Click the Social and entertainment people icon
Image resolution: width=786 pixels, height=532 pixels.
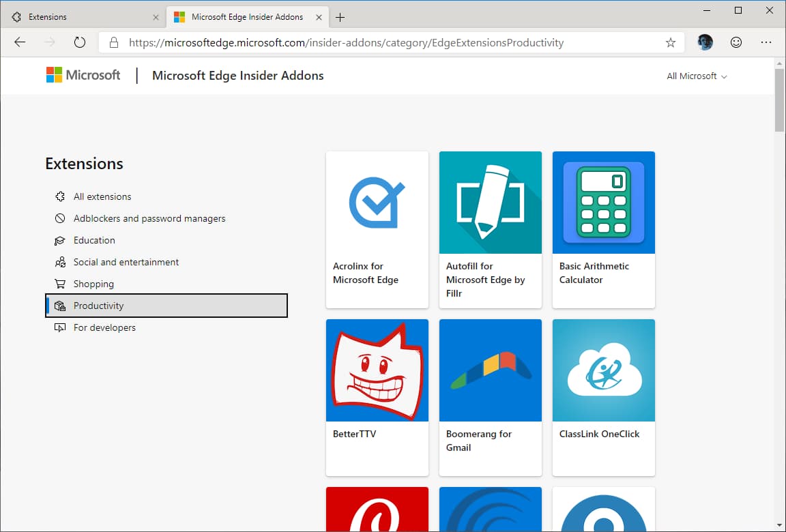(x=60, y=262)
